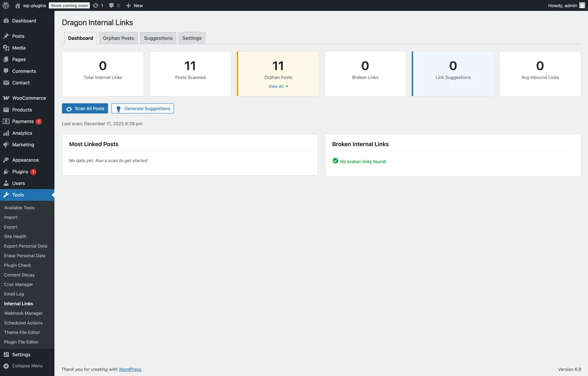Viewport: 588px width, 376px height.
Task: Open the WordPress link in footer
Action: point(130,369)
